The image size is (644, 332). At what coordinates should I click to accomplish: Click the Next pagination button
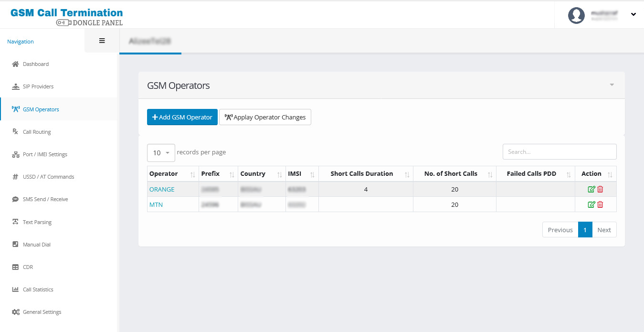[604, 230]
